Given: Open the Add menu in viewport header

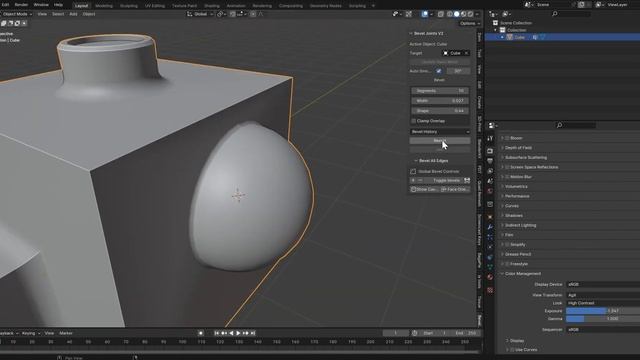Looking at the screenshot, I should (73, 14).
